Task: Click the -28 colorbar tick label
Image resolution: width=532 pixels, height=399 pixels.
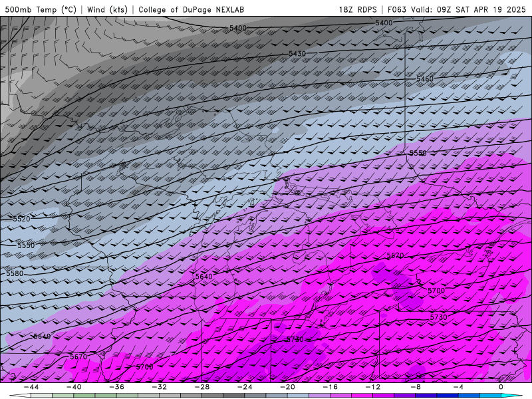Action: [x=202, y=387]
